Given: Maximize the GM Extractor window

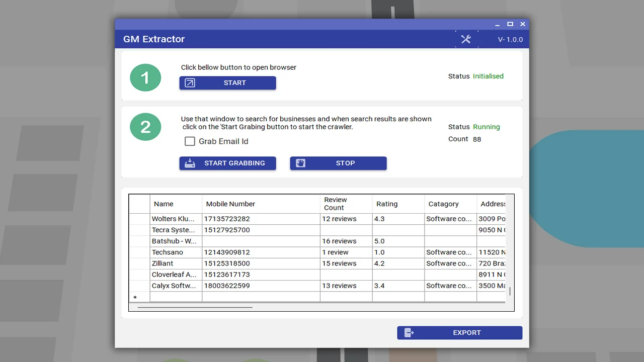Looking at the screenshot, I should pyautogui.click(x=510, y=24).
